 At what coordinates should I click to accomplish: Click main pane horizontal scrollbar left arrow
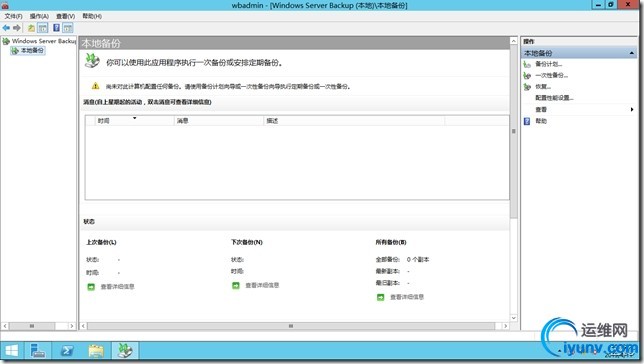point(83,326)
